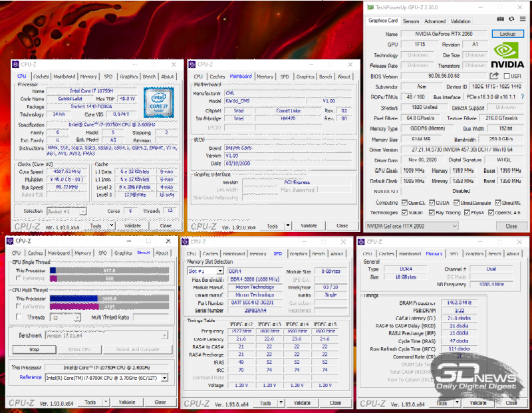Click the Stop button in Bench window

point(35,349)
